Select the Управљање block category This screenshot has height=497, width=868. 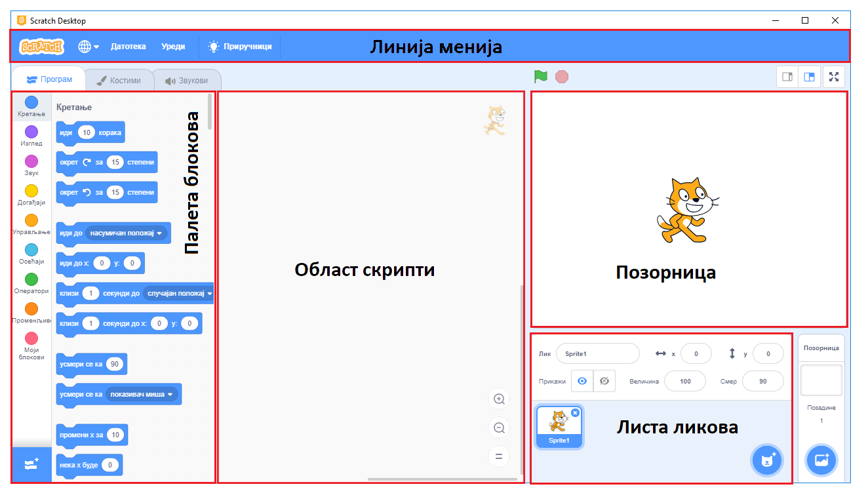point(31,225)
